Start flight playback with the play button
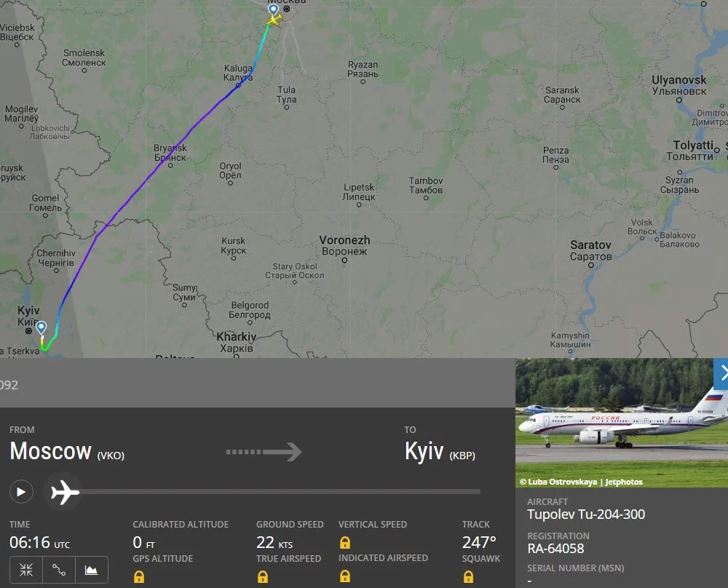This screenshot has height=588, width=728. [21, 492]
